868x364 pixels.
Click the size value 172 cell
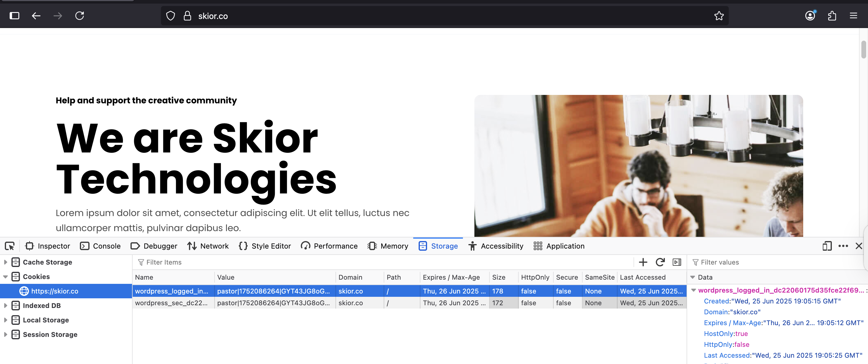pyautogui.click(x=504, y=303)
